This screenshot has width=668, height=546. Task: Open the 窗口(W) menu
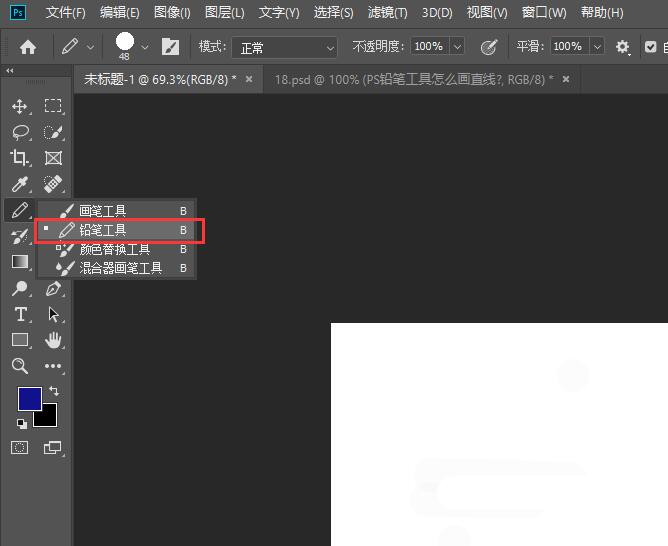544,12
